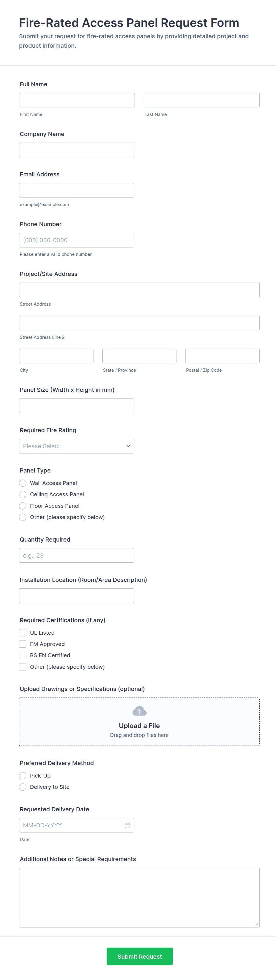The height and width of the screenshot is (980, 276).
Task: Choose Delivery to Site option
Action: pyautogui.click(x=23, y=787)
